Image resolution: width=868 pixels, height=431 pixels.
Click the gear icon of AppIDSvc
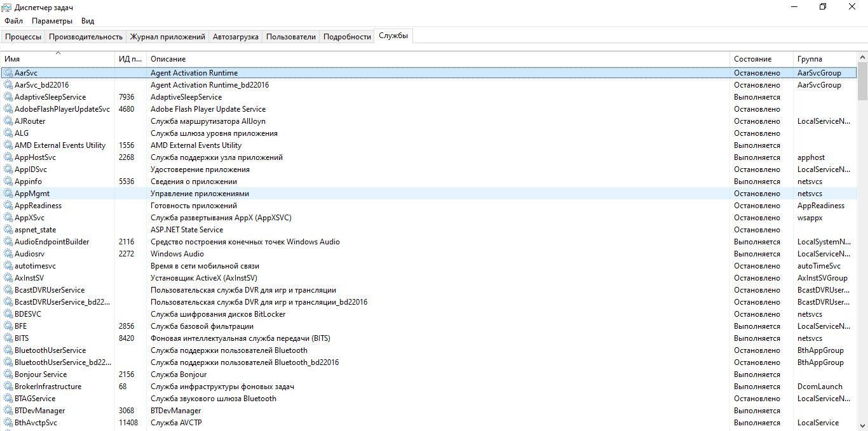[x=8, y=169]
